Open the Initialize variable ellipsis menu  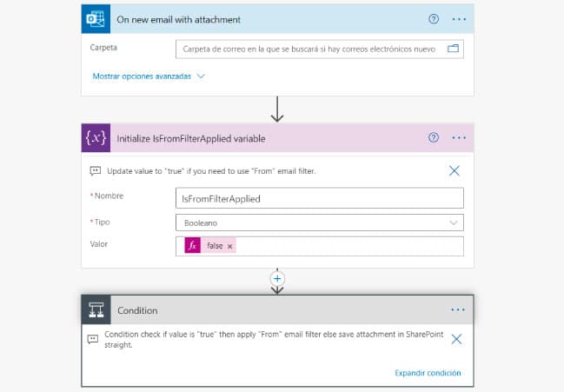459,138
